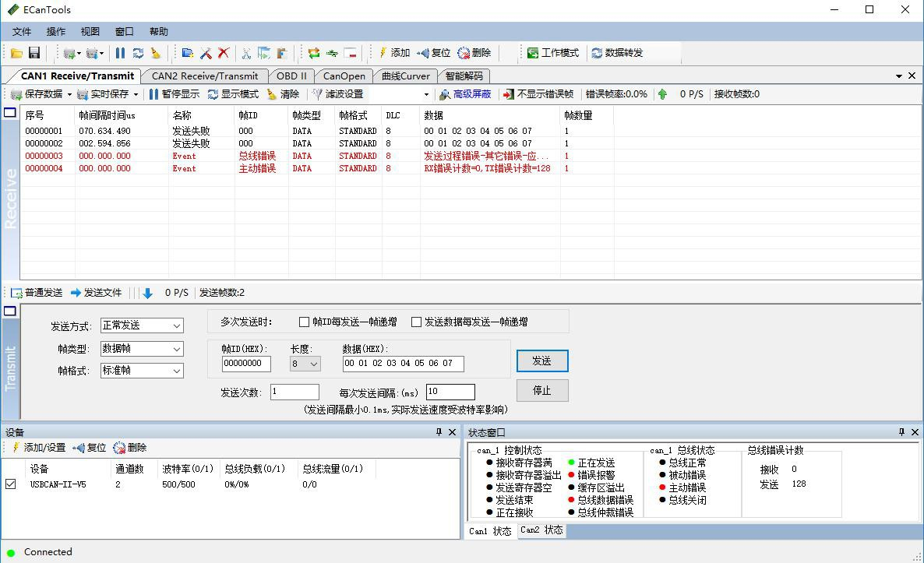924x563 pixels.
Task: Enable 帧ID每发送一帧递增 checkbox
Action: click(305, 322)
